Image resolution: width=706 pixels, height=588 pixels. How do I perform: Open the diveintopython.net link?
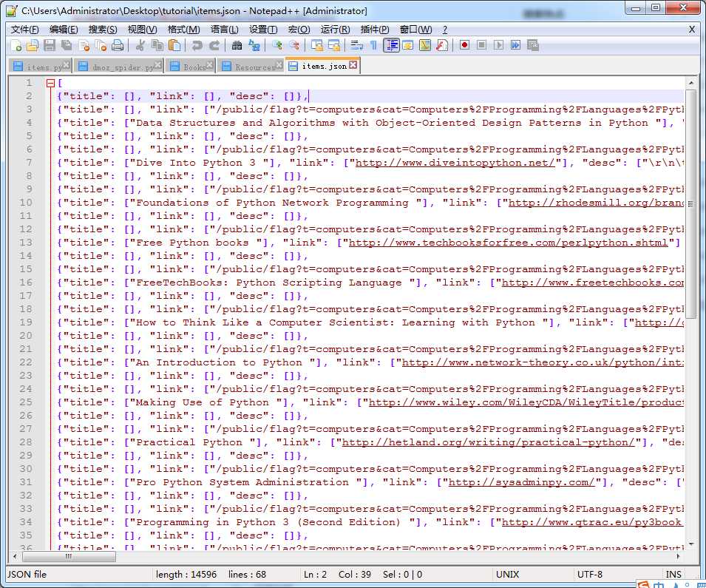[x=455, y=163]
